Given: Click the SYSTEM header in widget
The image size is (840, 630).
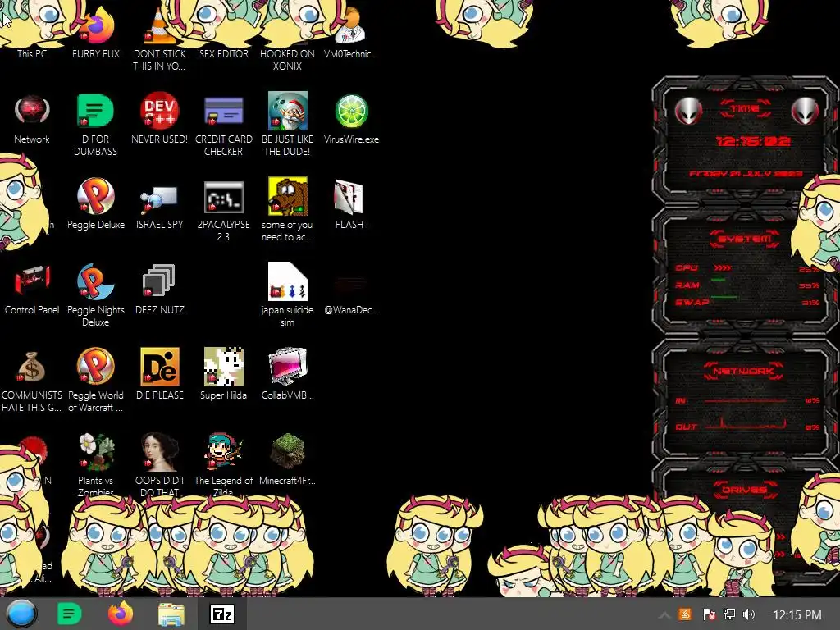Looking at the screenshot, I should pos(745,239).
